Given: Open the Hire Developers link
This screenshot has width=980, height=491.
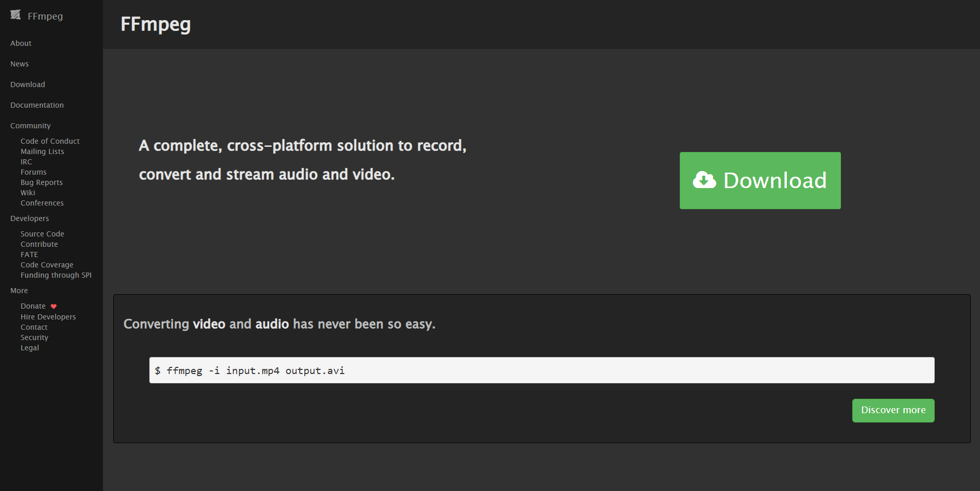Looking at the screenshot, I should [x=48, y=317].
